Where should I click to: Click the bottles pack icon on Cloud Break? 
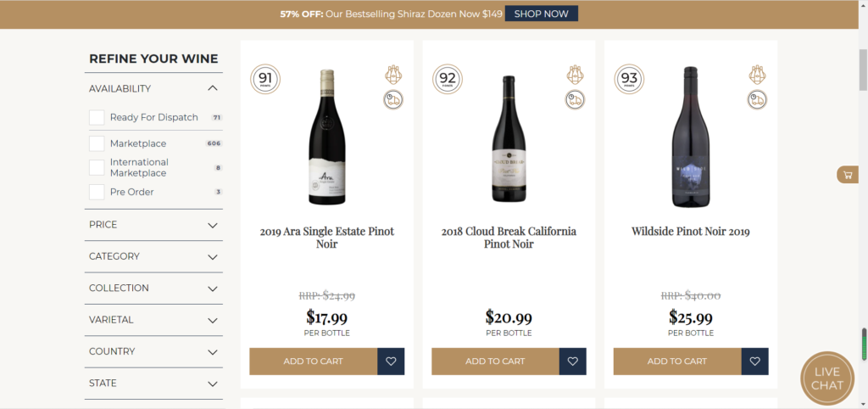pos(575,75)
